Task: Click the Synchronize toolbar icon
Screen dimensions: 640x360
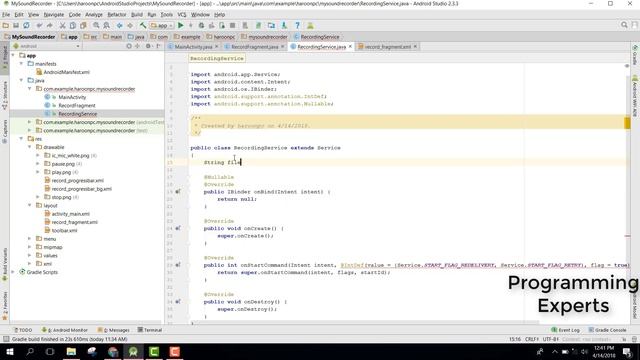Action: [27, 25]
